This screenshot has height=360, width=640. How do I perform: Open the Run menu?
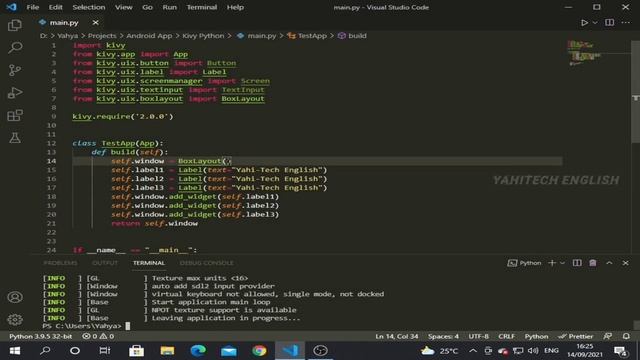click(169, 7)
